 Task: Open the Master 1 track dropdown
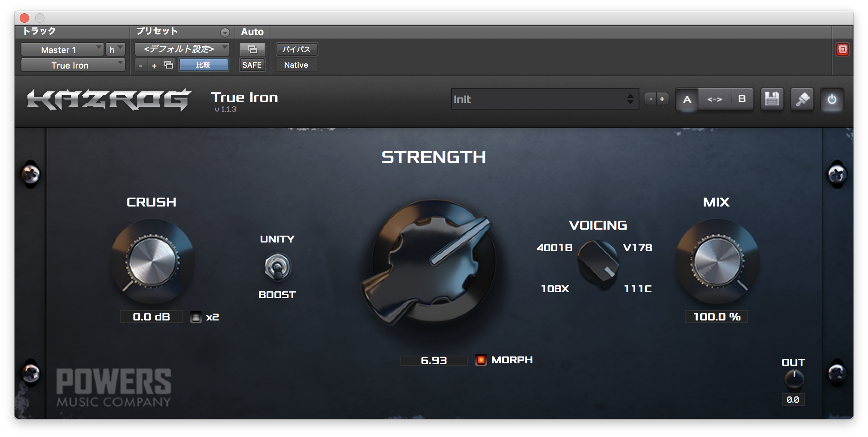pyautogui.click(x=62, y=50)
